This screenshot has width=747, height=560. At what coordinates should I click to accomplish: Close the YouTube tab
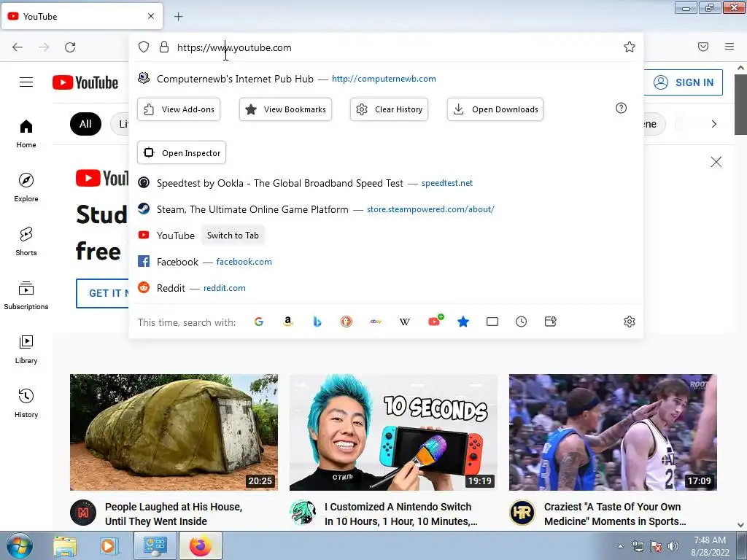pyautogui.click(x=151, y=16)
